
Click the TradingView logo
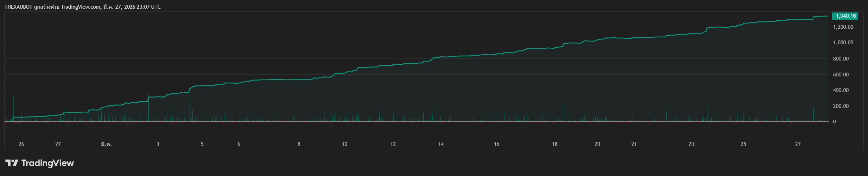click(40, 163)
